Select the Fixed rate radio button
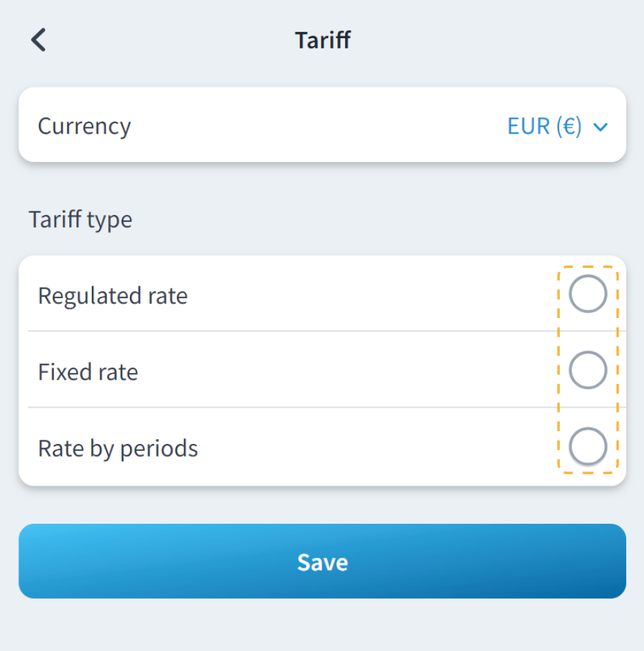Viewport: 644px width, 651px height. 587,370
